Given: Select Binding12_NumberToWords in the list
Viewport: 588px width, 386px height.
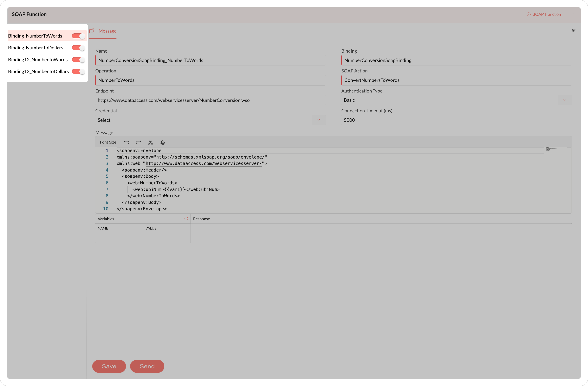Looking at the screenshot, I should (38, 60).
